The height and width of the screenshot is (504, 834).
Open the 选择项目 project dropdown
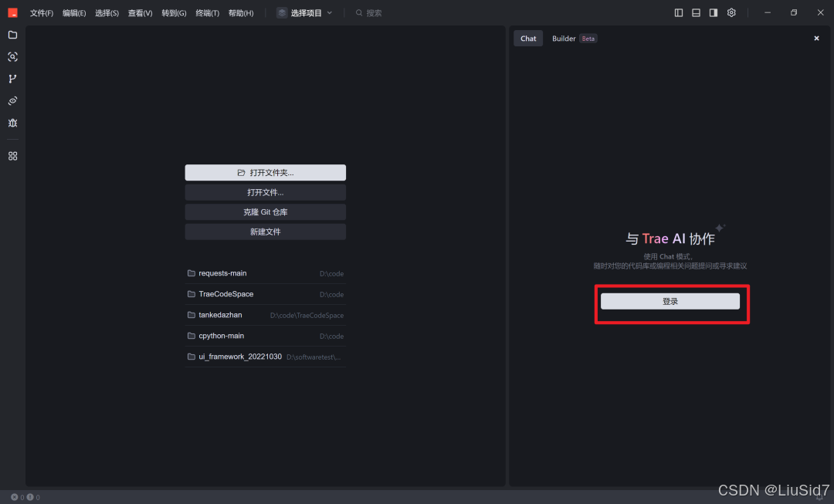[305, 13]
